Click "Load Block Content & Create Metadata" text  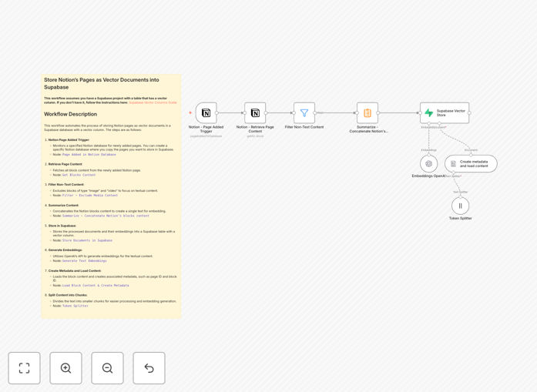pos(96,286)
